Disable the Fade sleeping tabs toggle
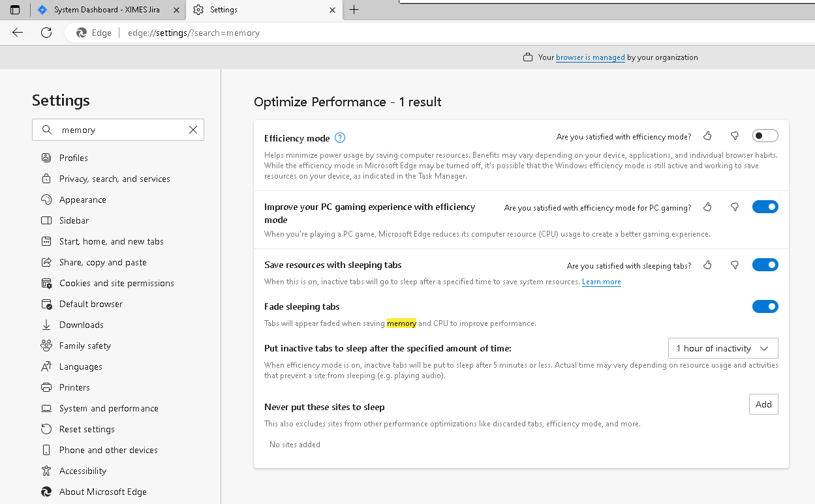Screen dimensions: 815x504 coord(765,306)
